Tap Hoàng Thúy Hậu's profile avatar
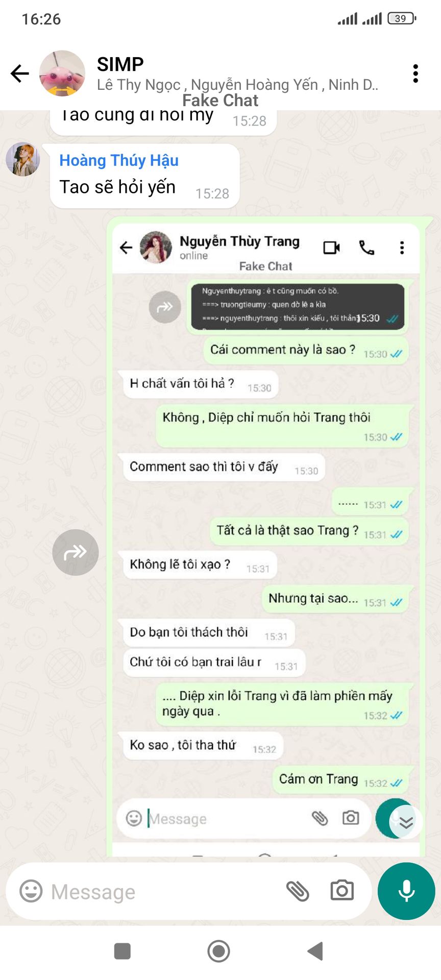This screenshot has height=980, width=441. coord(22,159)
